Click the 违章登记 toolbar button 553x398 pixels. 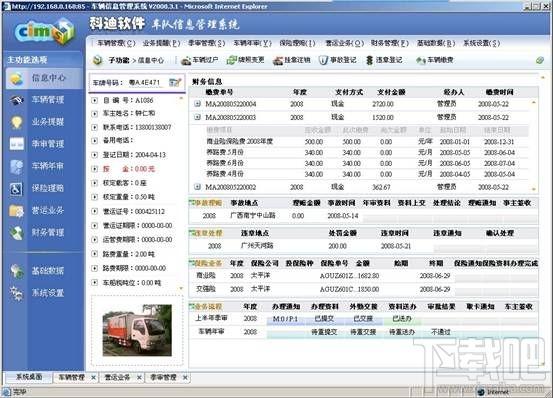[384, 60]
